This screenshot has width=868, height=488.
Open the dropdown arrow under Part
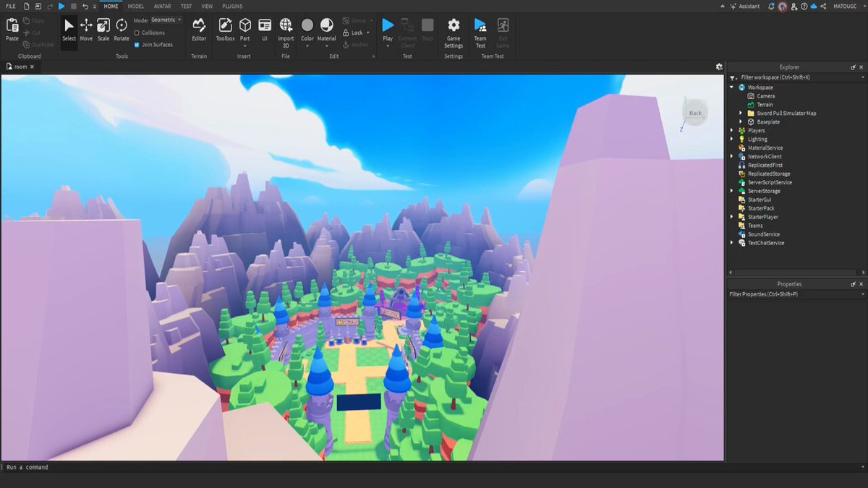click(245, 46)
